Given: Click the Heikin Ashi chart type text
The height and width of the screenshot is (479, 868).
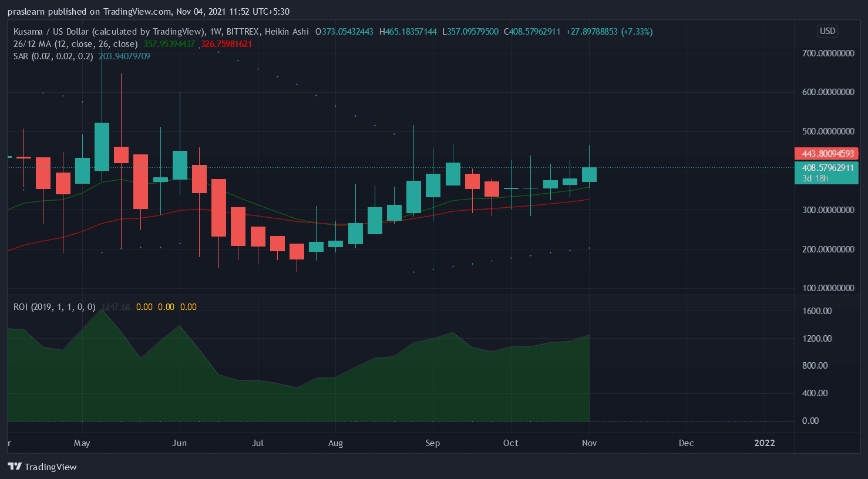Looking at the screenshot, I should pyautogui.click(x=287, y=32).
